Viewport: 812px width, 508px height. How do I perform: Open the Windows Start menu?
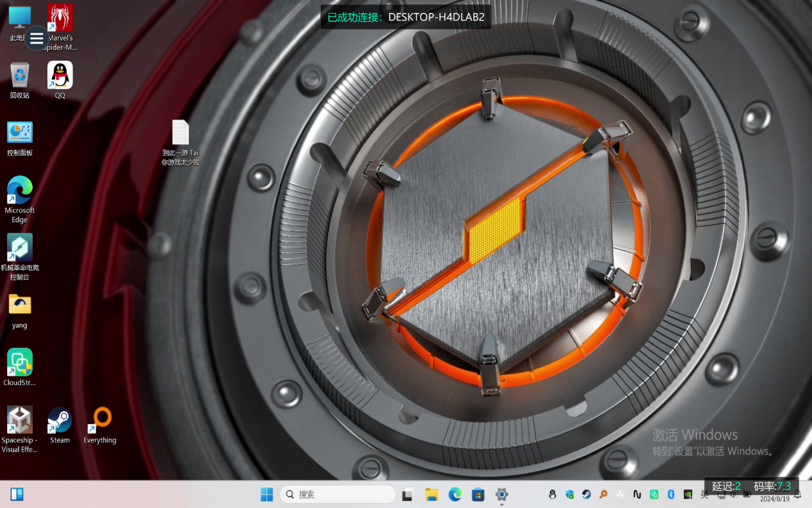click(266, 495)
